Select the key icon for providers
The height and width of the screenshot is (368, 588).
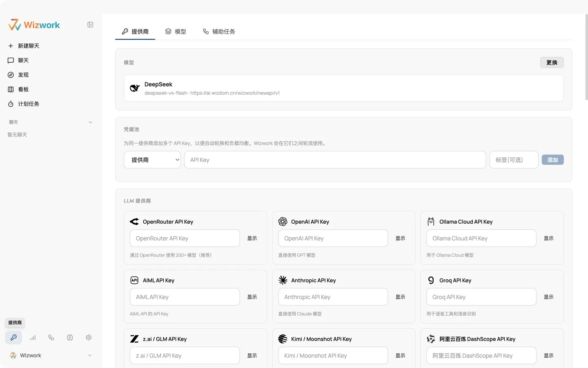[x=13, y=337]
